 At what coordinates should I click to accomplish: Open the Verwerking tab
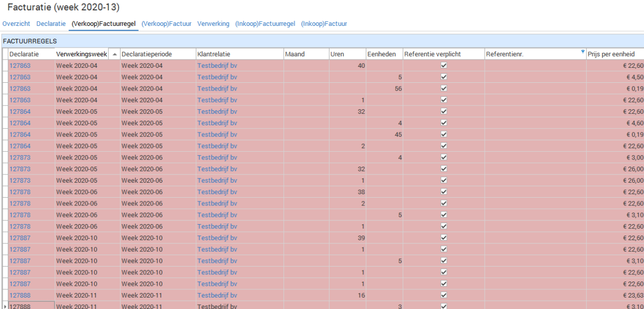coord(213,24)
